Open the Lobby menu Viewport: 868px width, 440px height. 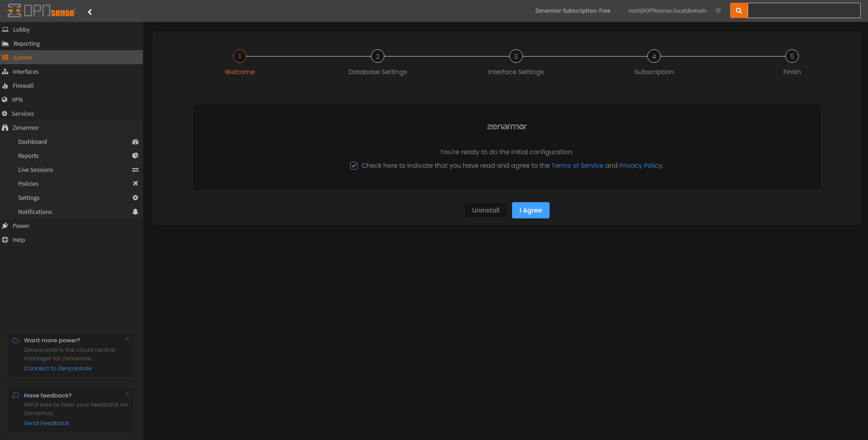71,29
